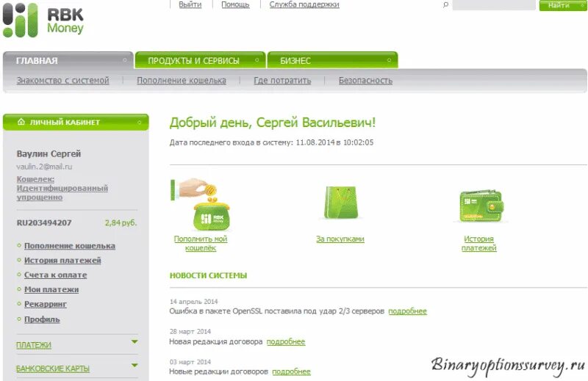The image size is (588, 381).
Task: Click the RBK Money logo
Action: click(43, 21)
